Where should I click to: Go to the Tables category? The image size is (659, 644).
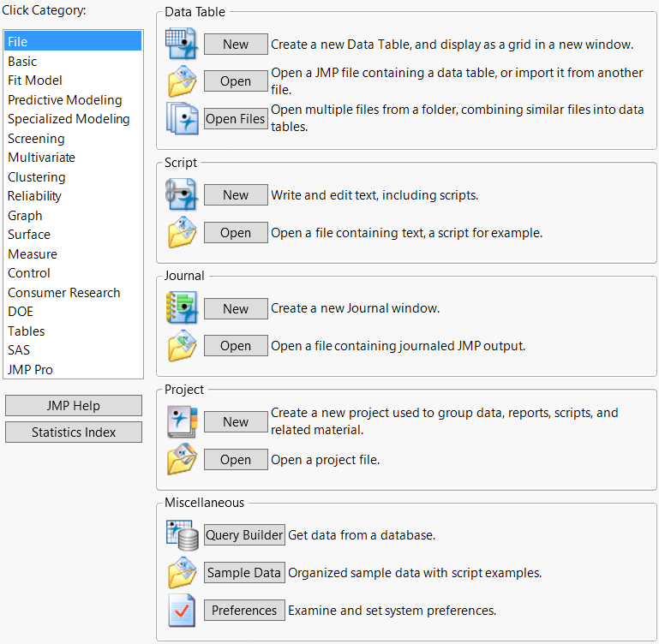(x=73, y=331)
